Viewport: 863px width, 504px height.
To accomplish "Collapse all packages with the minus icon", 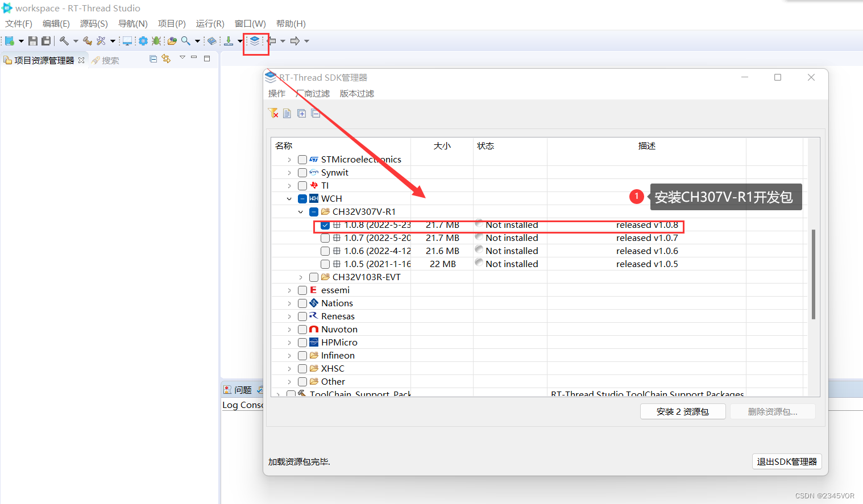I will tap(316, 113).
